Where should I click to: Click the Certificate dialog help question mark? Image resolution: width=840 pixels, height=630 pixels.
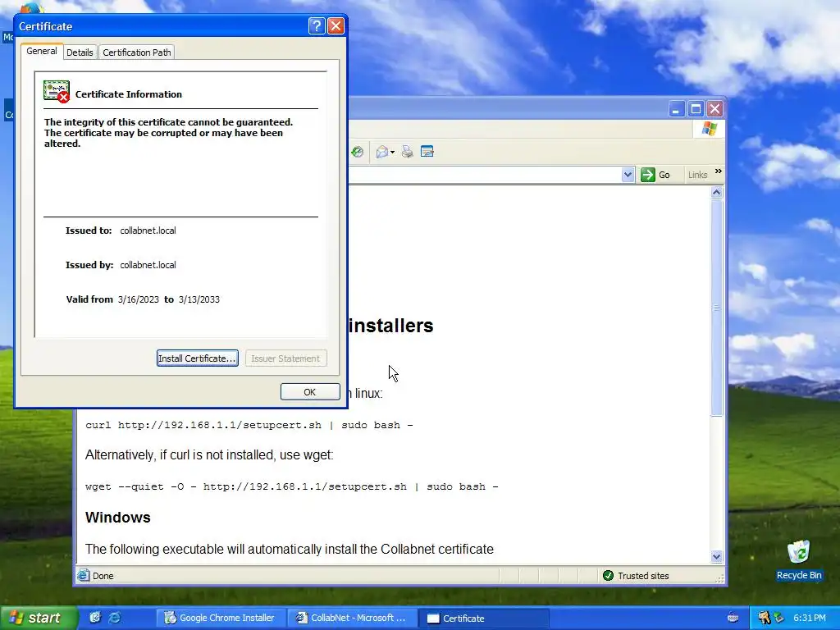click(317, 25)
